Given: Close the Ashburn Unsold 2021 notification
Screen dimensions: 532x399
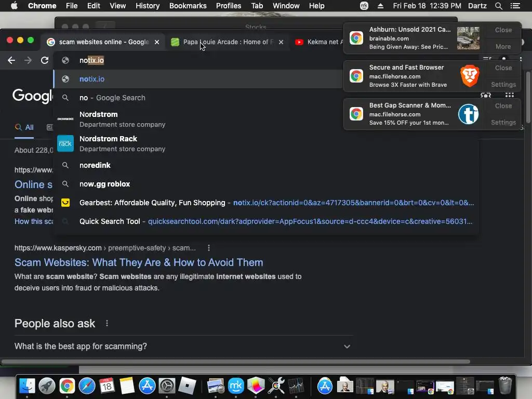Looking at the screenshot, I should [x=503, y=30].
